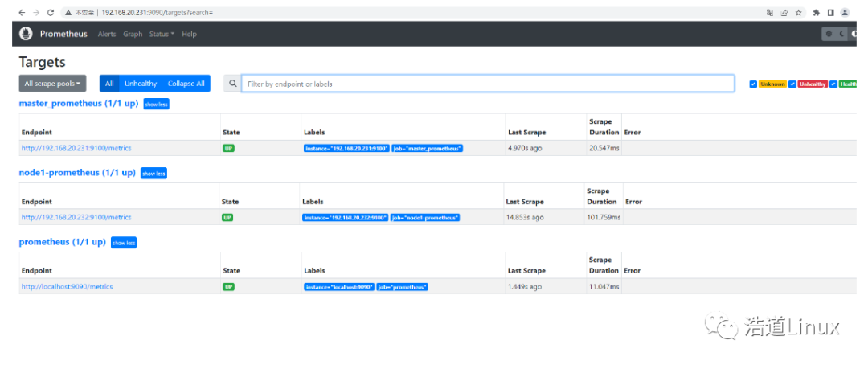Click the Prometheus flame logo
Screen dimensions: 868x365
coord(26,34)
